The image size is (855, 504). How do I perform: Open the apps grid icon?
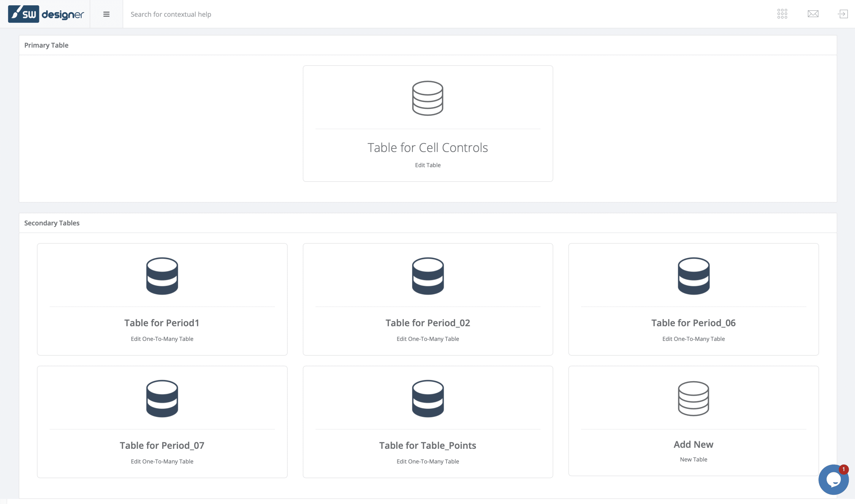coord(782,14)
